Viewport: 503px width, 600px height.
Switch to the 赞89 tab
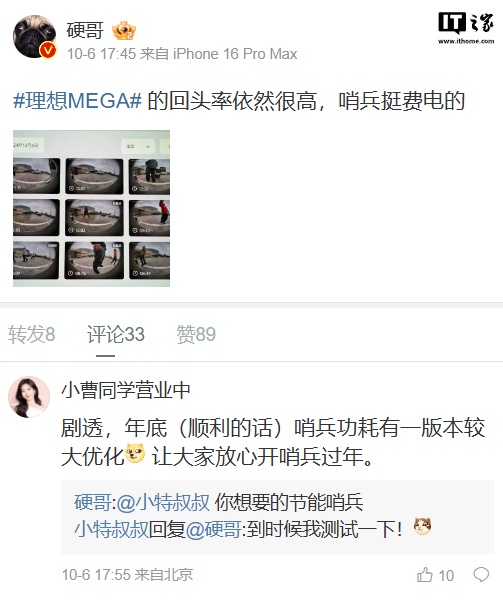tap(196, 334)
